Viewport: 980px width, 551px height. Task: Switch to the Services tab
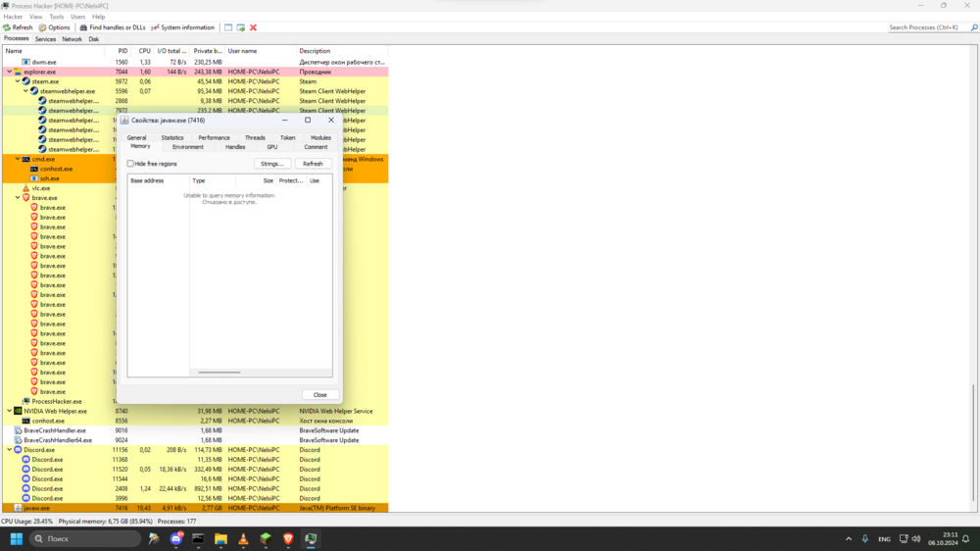(x=45, y=39)
